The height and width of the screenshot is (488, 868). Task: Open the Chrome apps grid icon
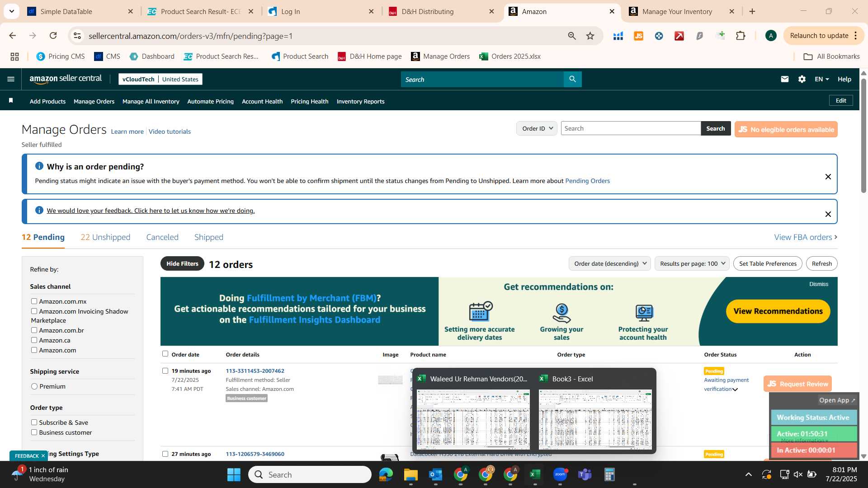[x=14, y=56]
